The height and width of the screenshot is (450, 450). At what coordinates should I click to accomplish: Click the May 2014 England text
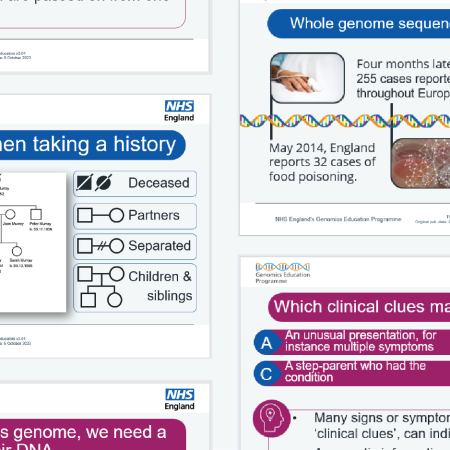(x=322, y=162)
